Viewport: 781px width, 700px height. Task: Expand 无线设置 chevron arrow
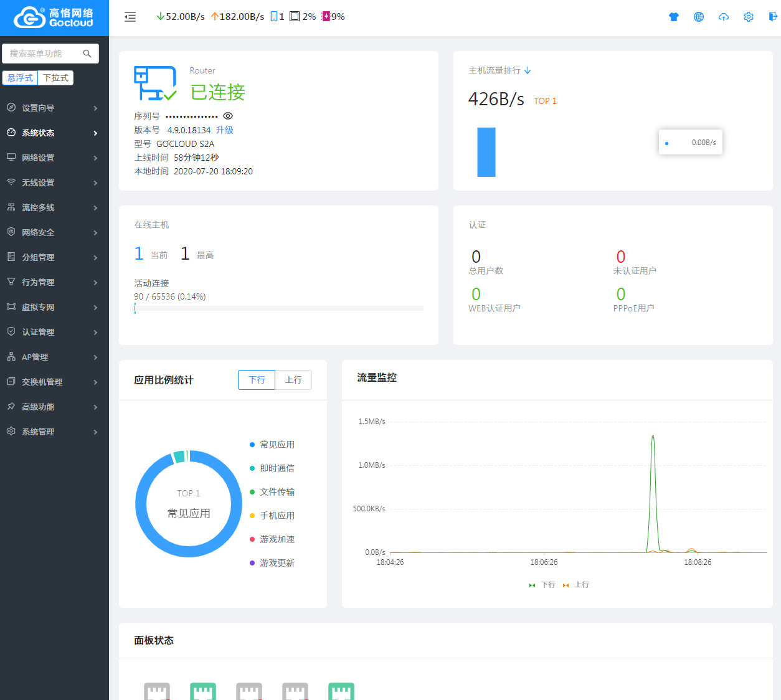pos(95,183)
